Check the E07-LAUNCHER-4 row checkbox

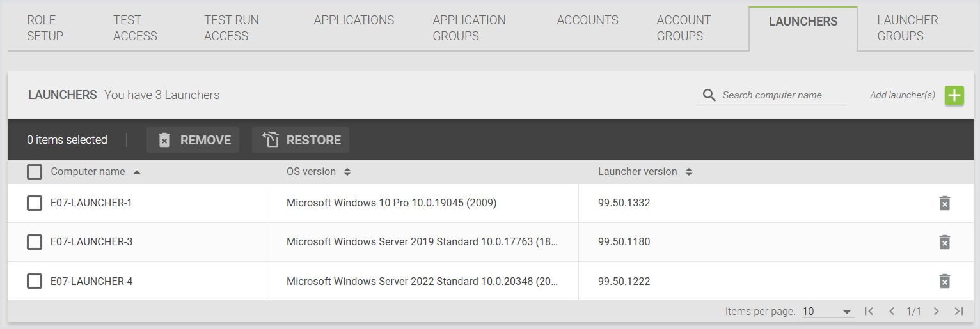35,281
